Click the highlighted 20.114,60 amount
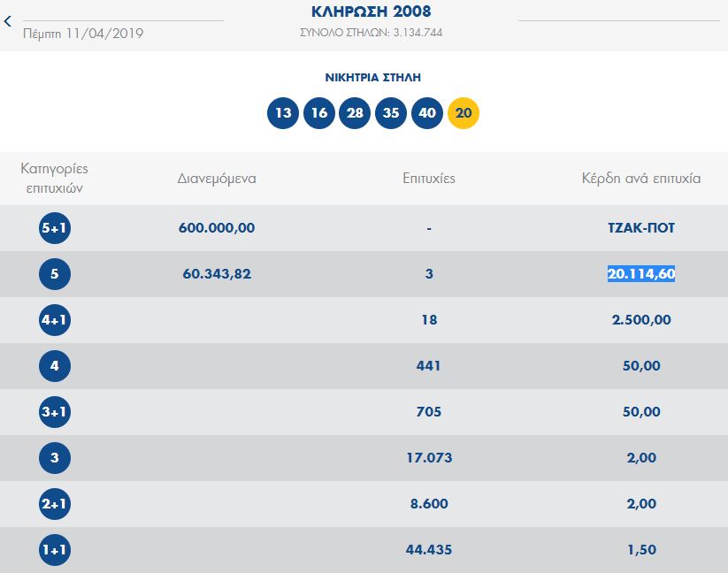This screenshot has height=573, width=728. pos(641,274)
